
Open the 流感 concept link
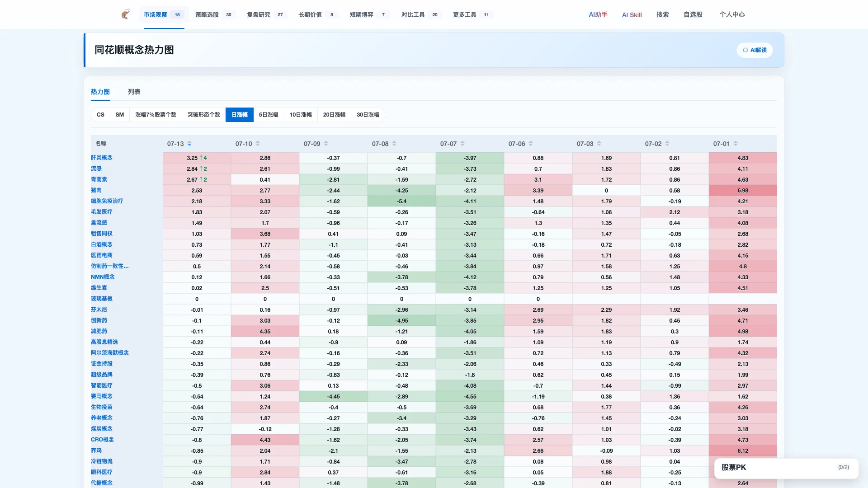(x=96, y=169)
